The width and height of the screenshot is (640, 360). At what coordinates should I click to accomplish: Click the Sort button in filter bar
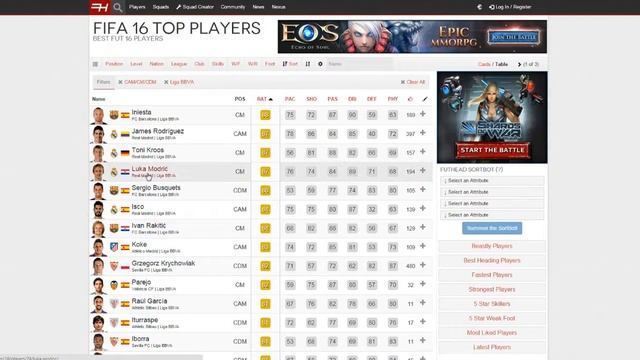pos(290,64)
